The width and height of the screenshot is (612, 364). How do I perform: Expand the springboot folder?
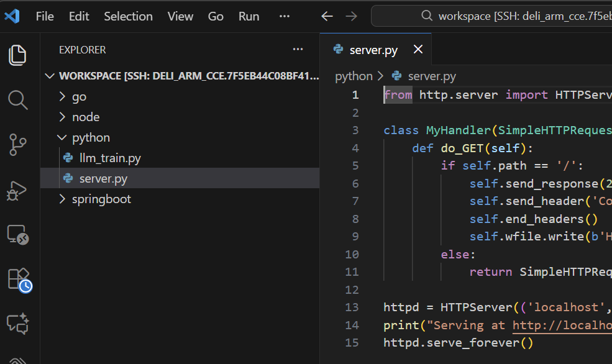101,199
